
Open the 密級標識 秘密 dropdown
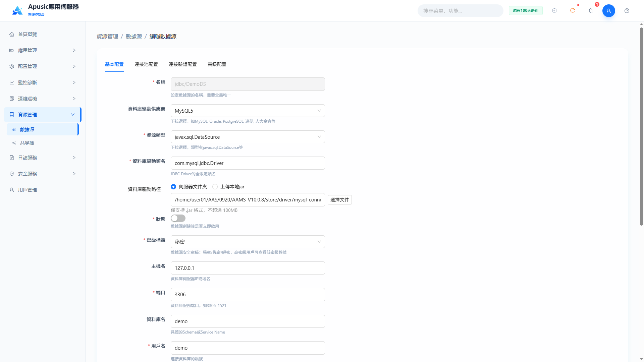(x=248, y=242)
